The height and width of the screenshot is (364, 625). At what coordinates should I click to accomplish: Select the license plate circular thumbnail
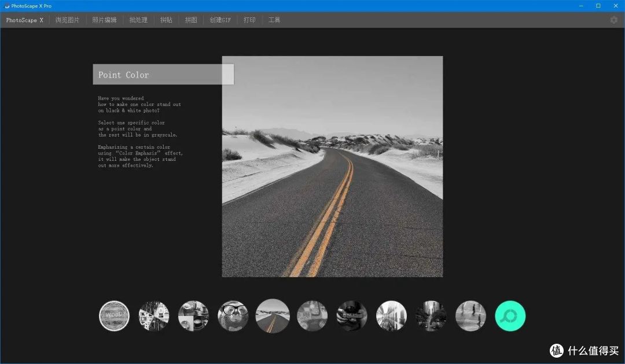(312, 316)
